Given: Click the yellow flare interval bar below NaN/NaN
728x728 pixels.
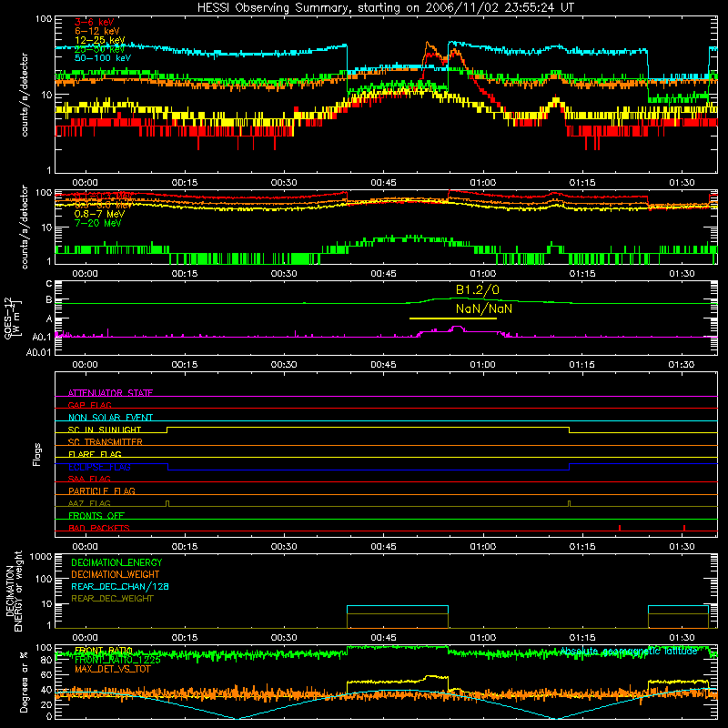Looking at the screenshot, I should click(x=452, y=318).
